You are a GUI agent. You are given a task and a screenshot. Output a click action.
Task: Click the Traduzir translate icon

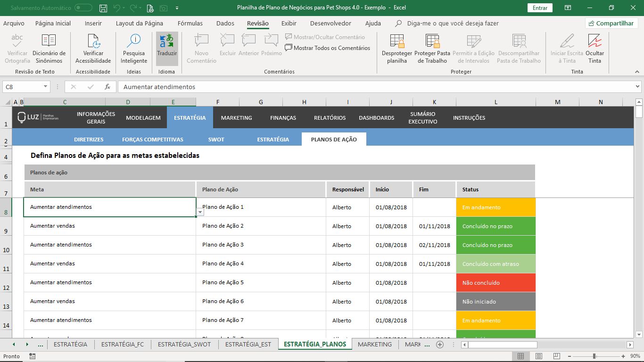(167, 41)
